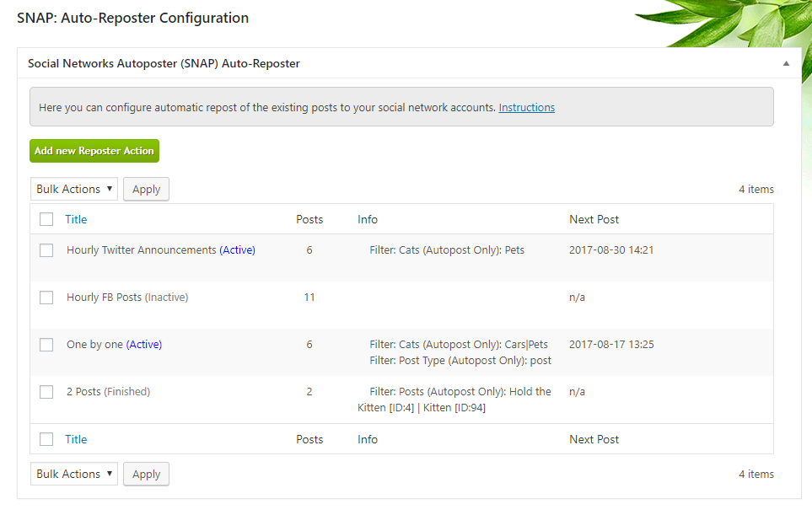Open the 2 Posts reposter entry
812x515 pixels.
point(84,392)
